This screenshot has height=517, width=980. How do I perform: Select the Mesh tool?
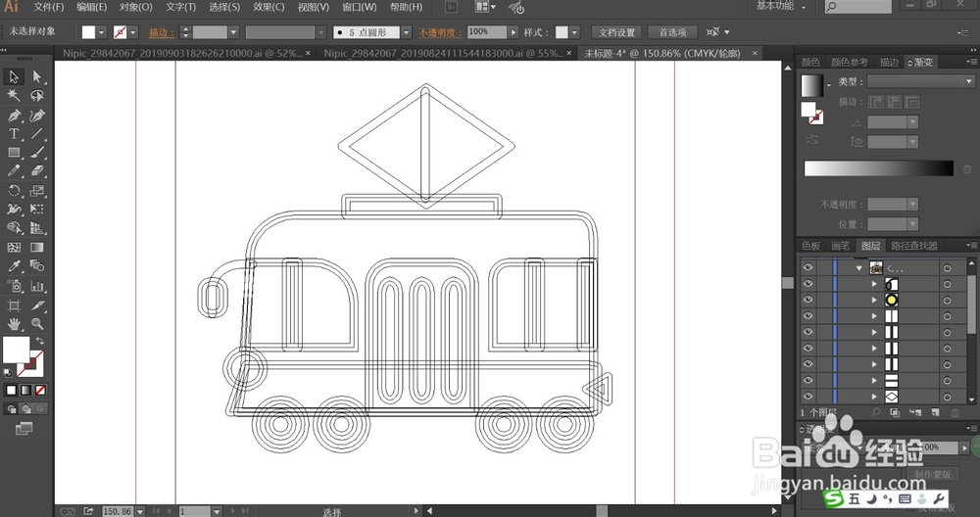(14, 248)
